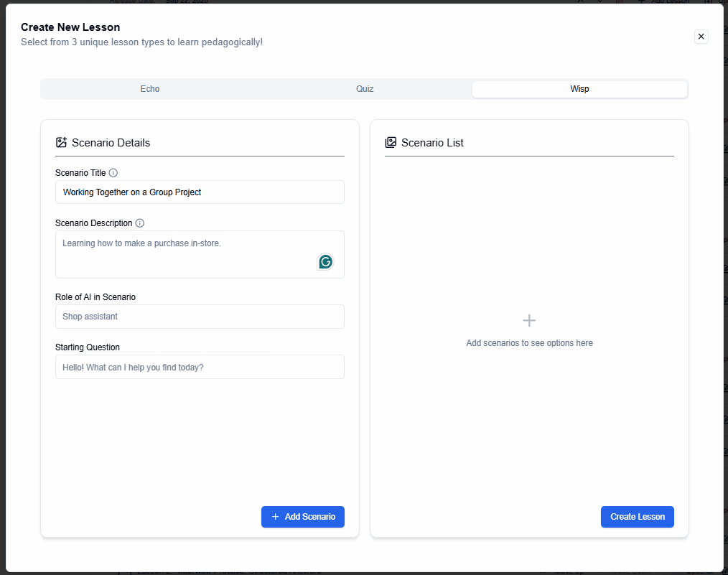The image size is (728, 575).
Task: Open the Scenario Title info tooltip icon
Action: (113, 173)
